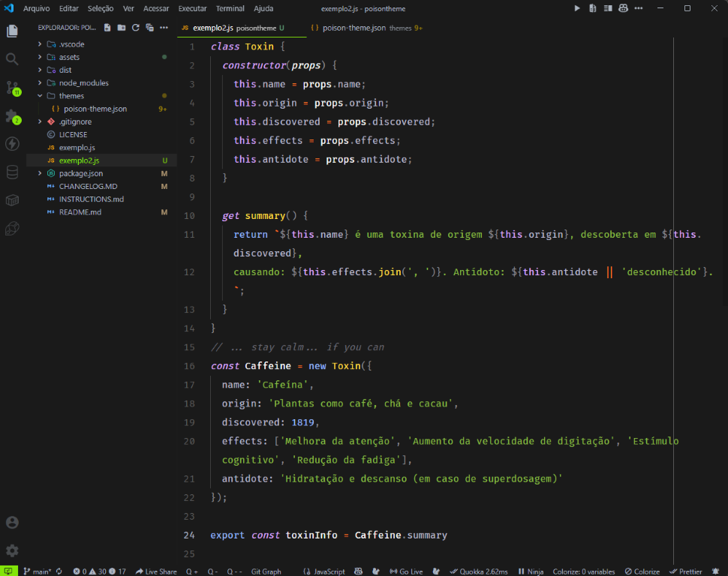Open Git Graph from status bar

(x=266, y=571)
